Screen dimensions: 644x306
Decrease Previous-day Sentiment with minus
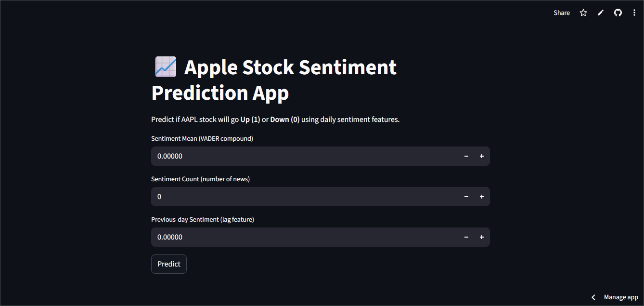pyautogui.click(x=466, y=237)
